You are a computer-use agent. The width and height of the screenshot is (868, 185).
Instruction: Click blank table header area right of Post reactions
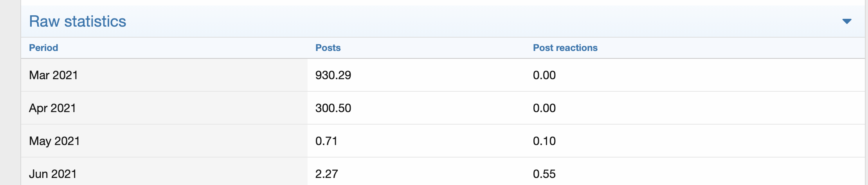coord(724,48)
